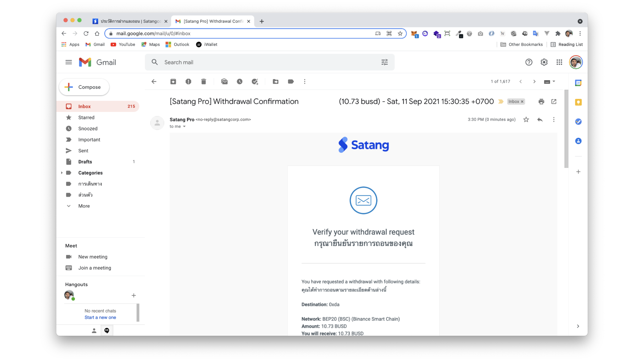This screenshot has width=644, height=361.
Task: Open the Inbox folder
Action: (97, 106)
